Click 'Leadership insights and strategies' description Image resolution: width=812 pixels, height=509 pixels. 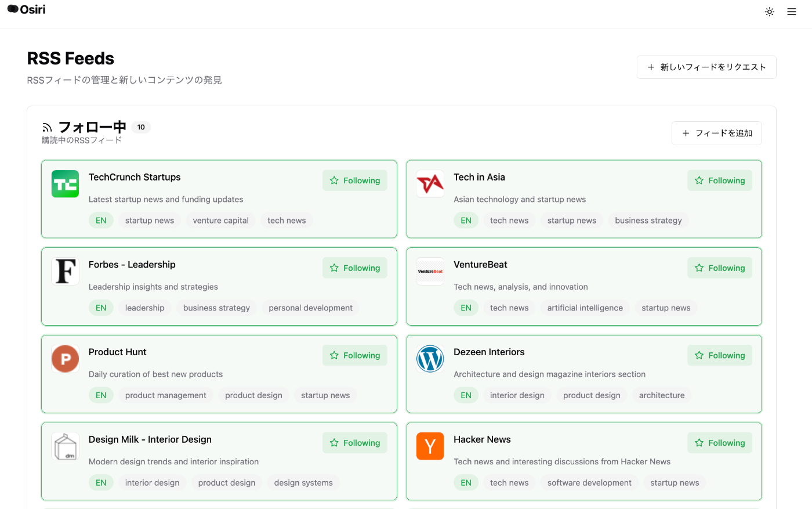pyautogui.click(x=153, y=287)
